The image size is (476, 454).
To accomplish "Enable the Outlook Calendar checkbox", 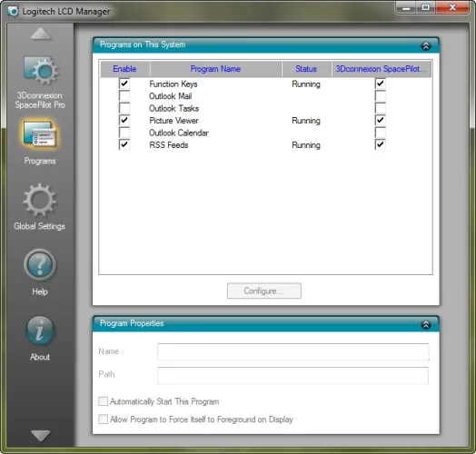I will tap(124, 133).
